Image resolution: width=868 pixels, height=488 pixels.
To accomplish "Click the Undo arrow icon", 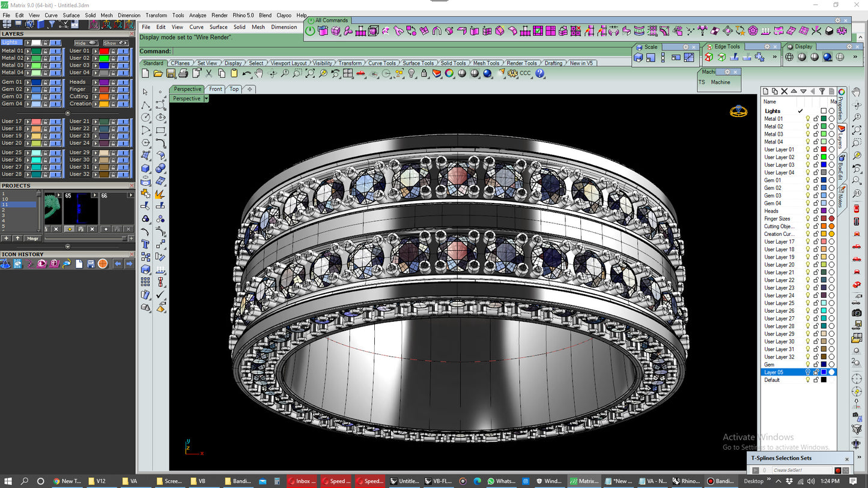I will pyautogui.click(x=246, y=73).
